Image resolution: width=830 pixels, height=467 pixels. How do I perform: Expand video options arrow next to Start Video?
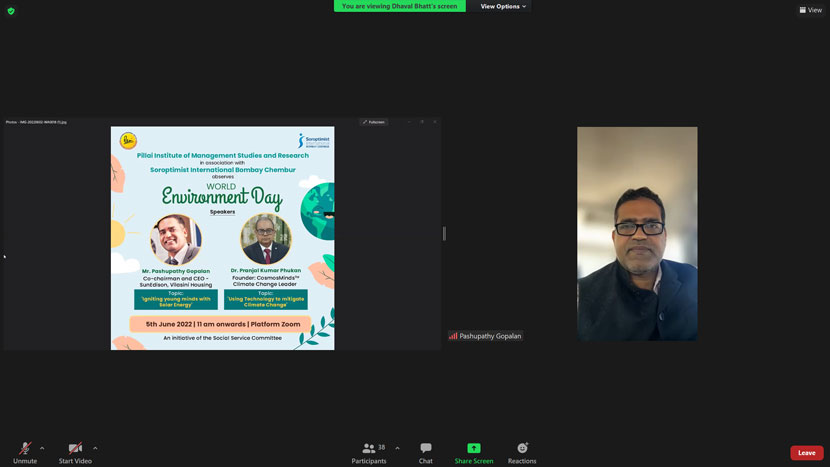tap(95, 448)
